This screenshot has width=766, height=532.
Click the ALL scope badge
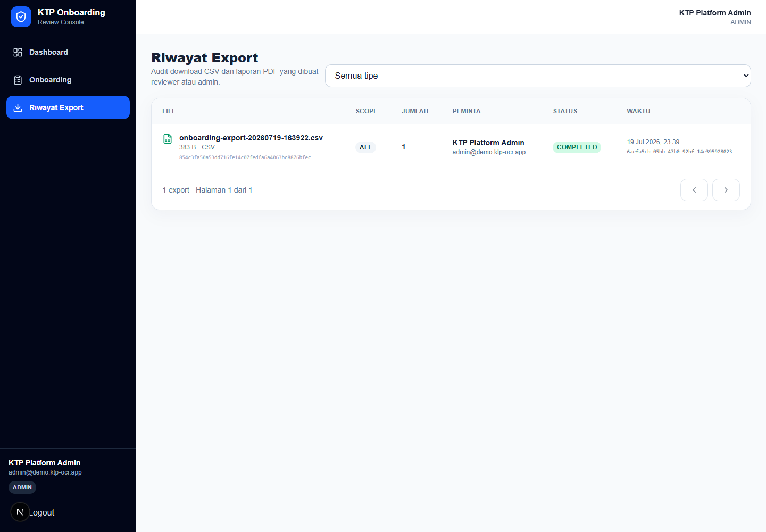(365, 147)
